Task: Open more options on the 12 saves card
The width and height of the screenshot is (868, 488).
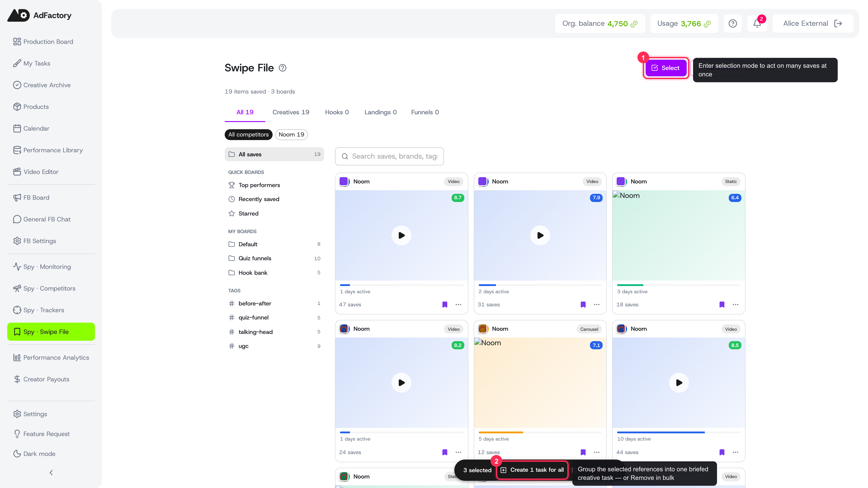Action: (x=597, y=452)
